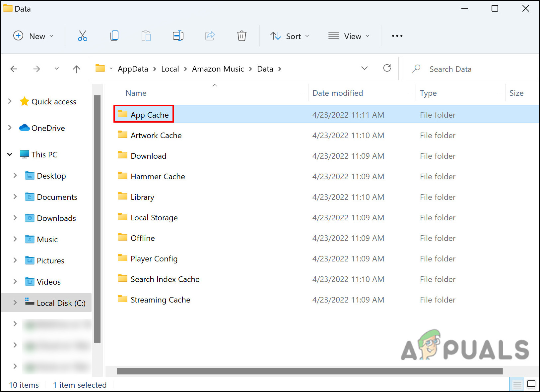Open the See more ellipsis menu
The width and height of the screenshot is (540, 392).
(x=397, y=36)
